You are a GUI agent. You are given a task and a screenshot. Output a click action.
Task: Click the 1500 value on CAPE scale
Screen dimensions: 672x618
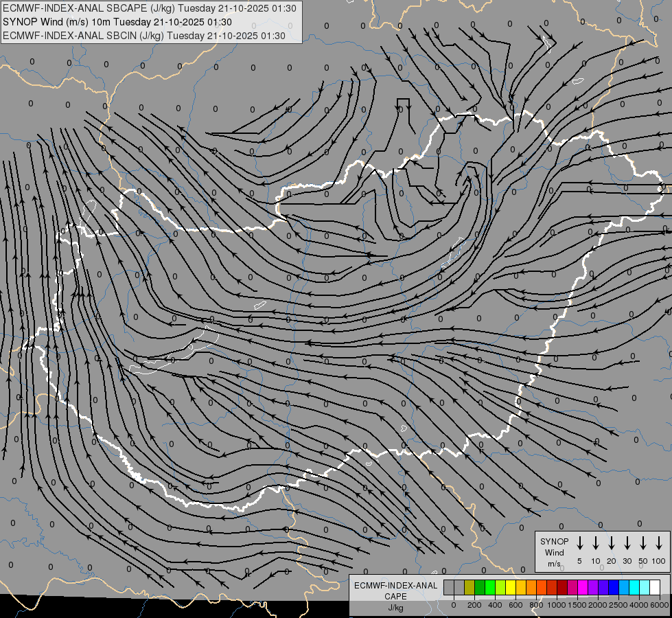click(x=577, y=605)
